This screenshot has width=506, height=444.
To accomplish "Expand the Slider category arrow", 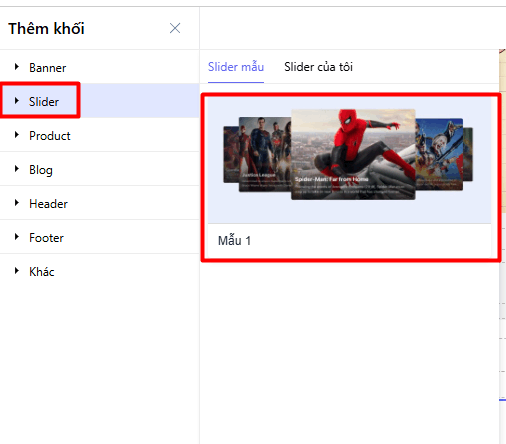I will (17, 101).
